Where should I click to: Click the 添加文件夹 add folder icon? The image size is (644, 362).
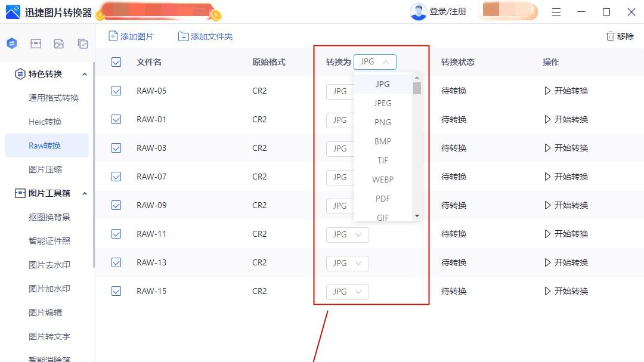184,36
